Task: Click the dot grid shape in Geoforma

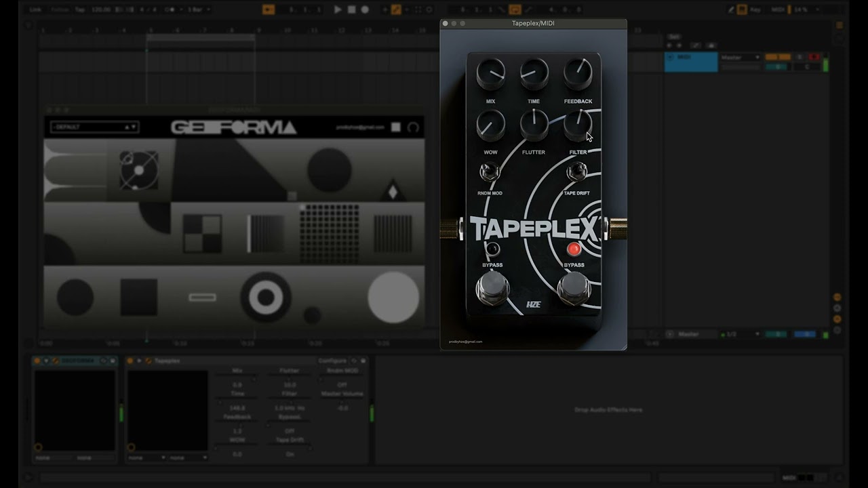Action: point(330,234)
